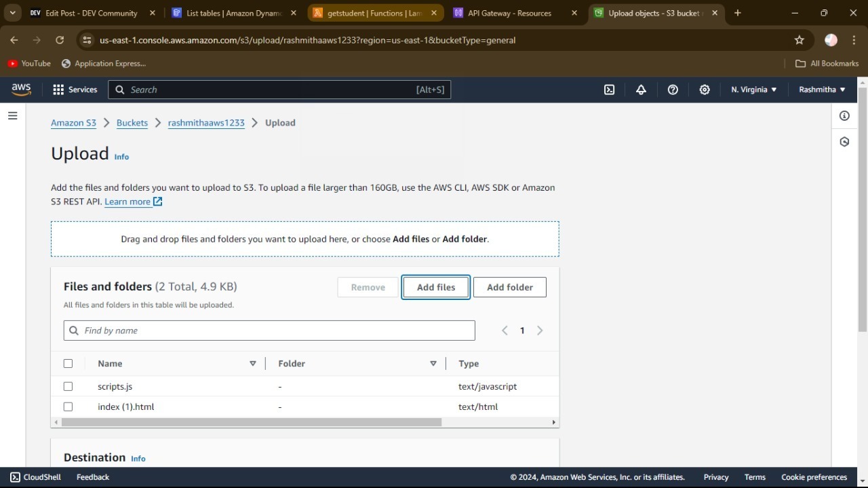The width and height of the screenshot is (868, 488).
Task: Click the drag and drop upload zone
Action: pos(305,239)
